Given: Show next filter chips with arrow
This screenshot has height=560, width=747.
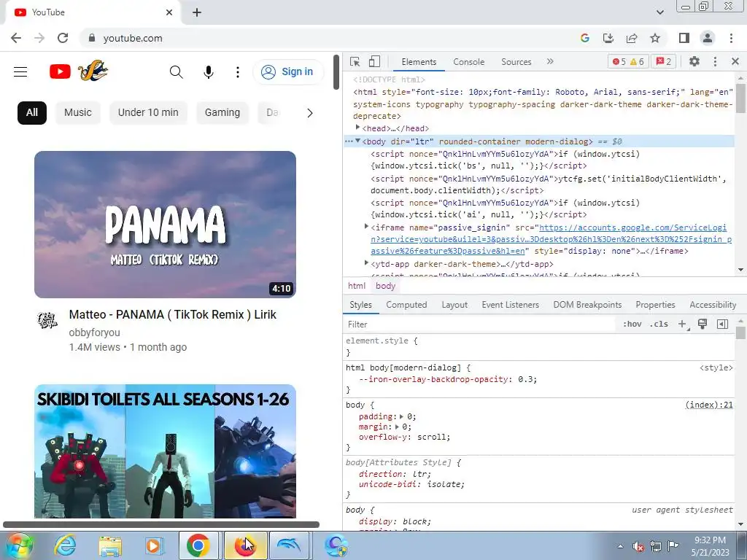Looking at the screenshot, I should tap(309, 113).
